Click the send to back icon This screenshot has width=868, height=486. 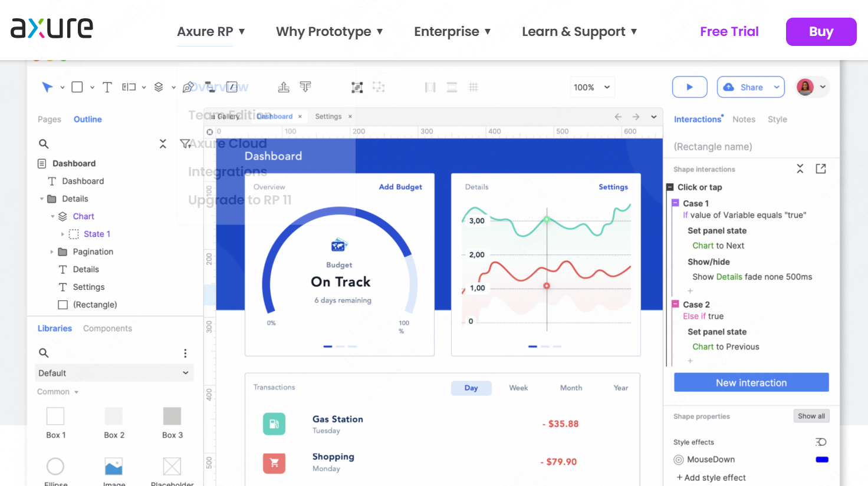pos(305,87)
